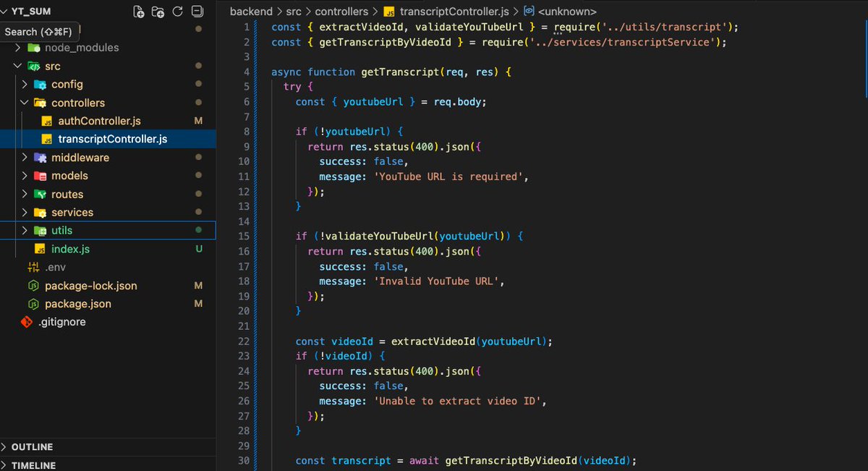The height and width of the screenshot is (471, 868).
Task: Expand the middleware folder chevron
Action: (x=25, y=158)
